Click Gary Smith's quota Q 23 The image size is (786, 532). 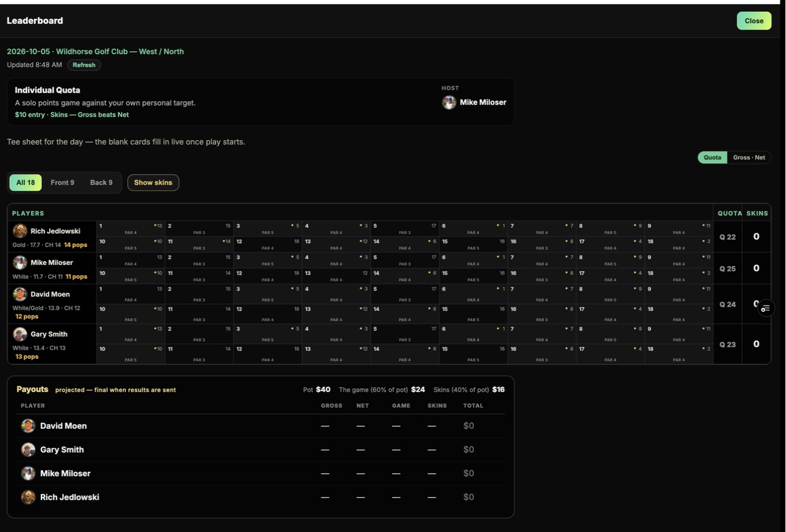[727, 344]
